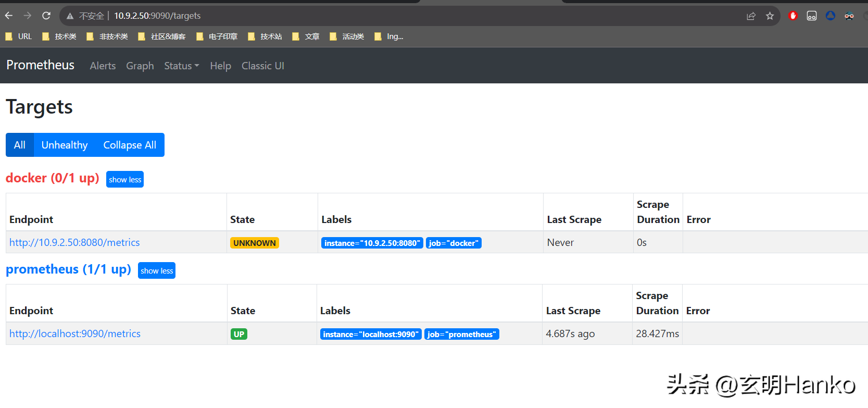This screenshot has height=408, width=868.
Task: Switch to Classic UI
Action: point(263,66)
